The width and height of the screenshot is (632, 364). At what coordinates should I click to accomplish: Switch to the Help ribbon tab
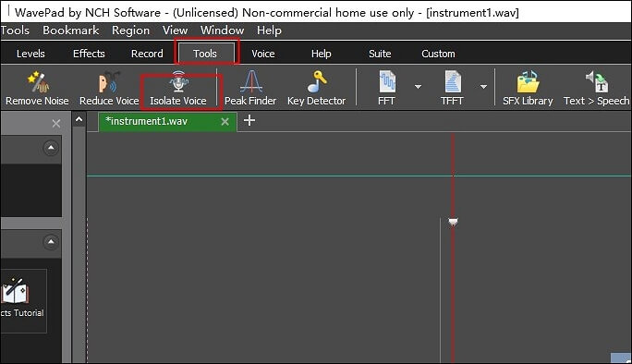coord(322,54)
